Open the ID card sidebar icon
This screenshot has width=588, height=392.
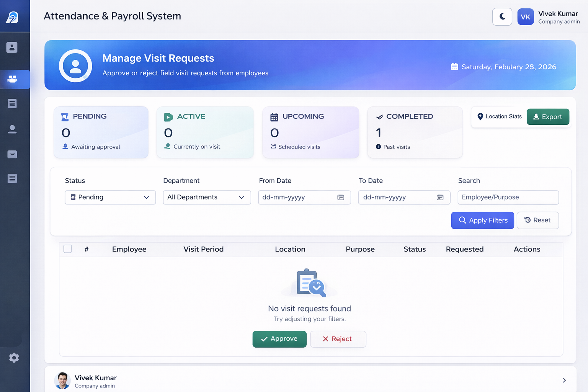coord(12,47)
